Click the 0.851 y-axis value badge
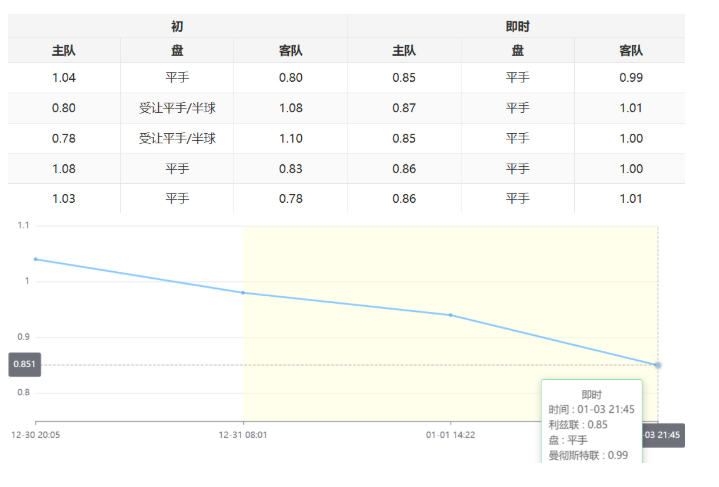 pos(24,365)
